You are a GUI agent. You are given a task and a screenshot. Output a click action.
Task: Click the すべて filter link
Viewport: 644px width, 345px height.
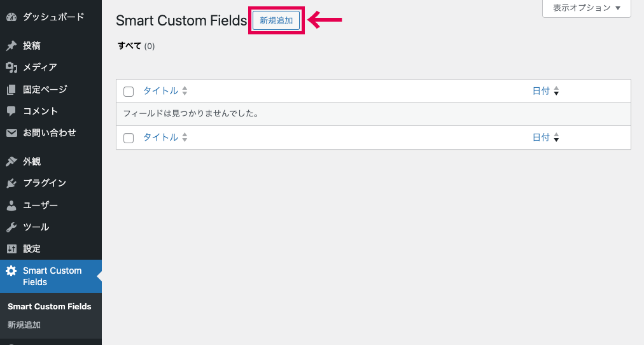(x=129, y=46)
